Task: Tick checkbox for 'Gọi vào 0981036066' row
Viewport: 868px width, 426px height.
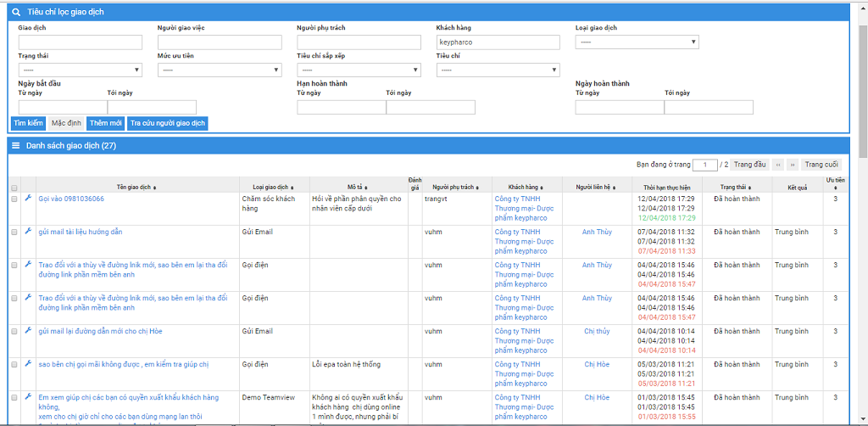Action: coord(14,199)
